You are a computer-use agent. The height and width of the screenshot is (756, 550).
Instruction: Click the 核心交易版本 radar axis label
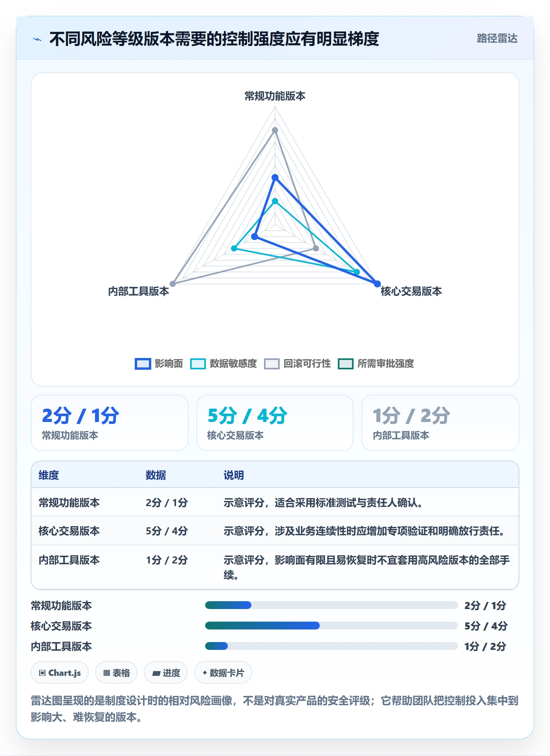click(411, 291)
